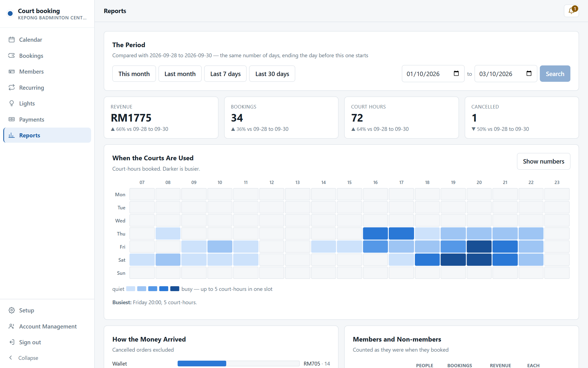Click the Friday 20:00 heatmap cell
This screenshot has width=588, height=368.
(479, 247)
